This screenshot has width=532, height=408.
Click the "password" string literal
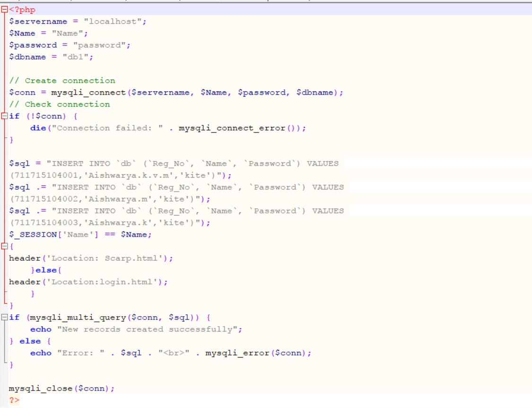pos(99,45)
